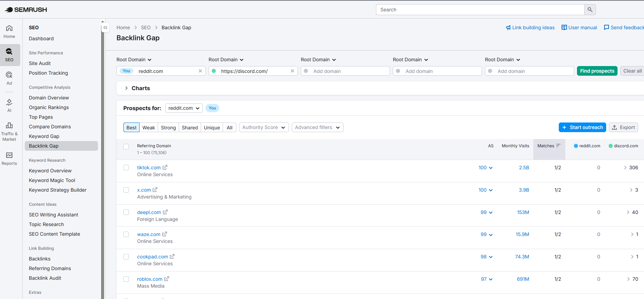The height and width of the screenshot is (299, 644).
Task: Open the Authority Score filter dropdown
Action: [x=264, y=127]
